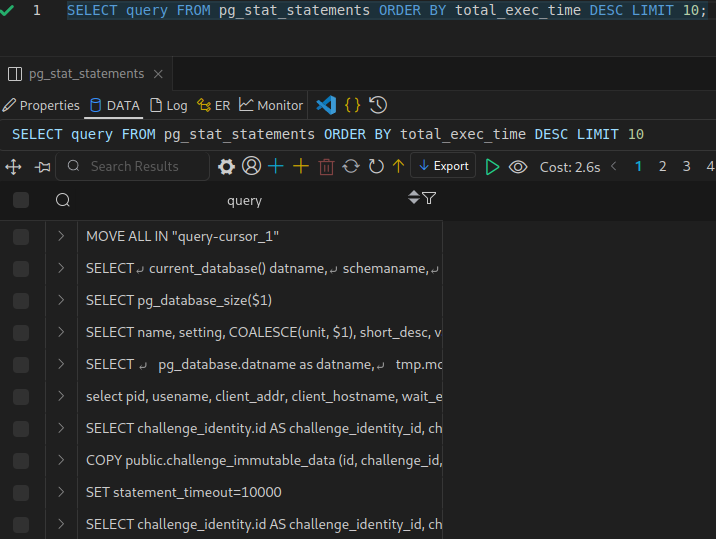Image resolution: width=716 pixels, height=539 pixels.
Task: Click the query column header label
Action: coord(245,201)
